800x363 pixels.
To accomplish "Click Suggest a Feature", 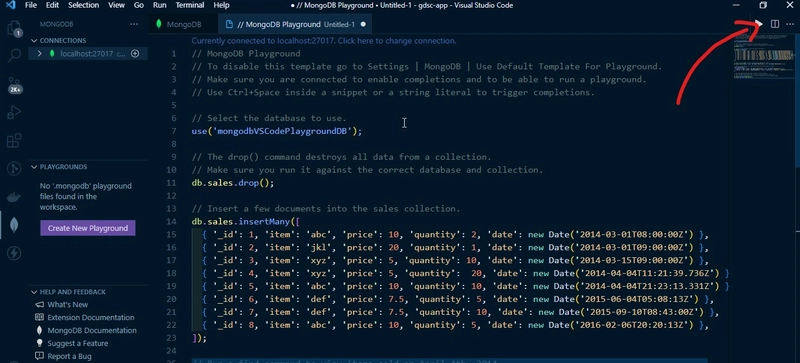I will tap(78, 343).
